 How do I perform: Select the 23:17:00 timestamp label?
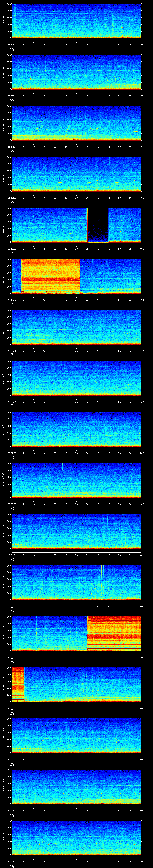[x=12, y=197]
